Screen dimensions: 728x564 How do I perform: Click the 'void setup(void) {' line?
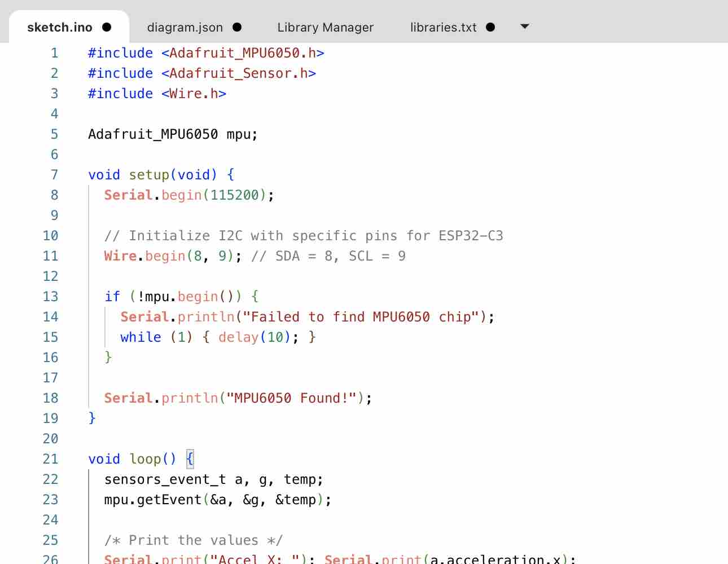(x=161, y=175)
